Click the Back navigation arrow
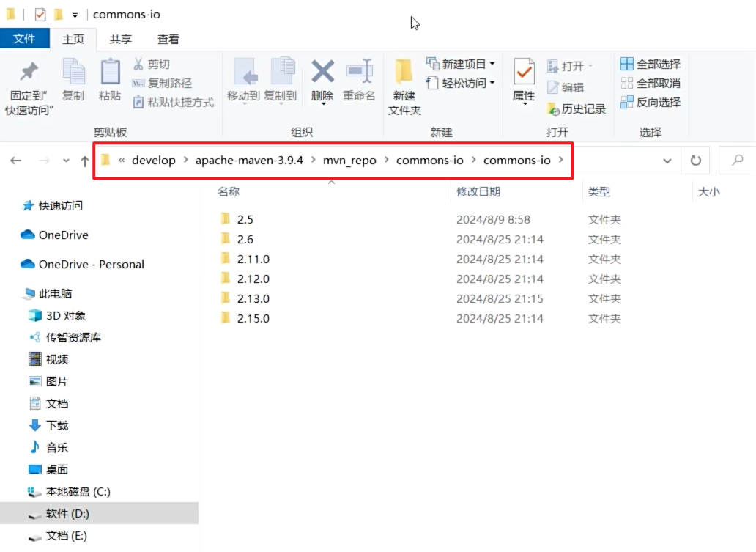This screenshot has height=552, width=756. point(16,161)
